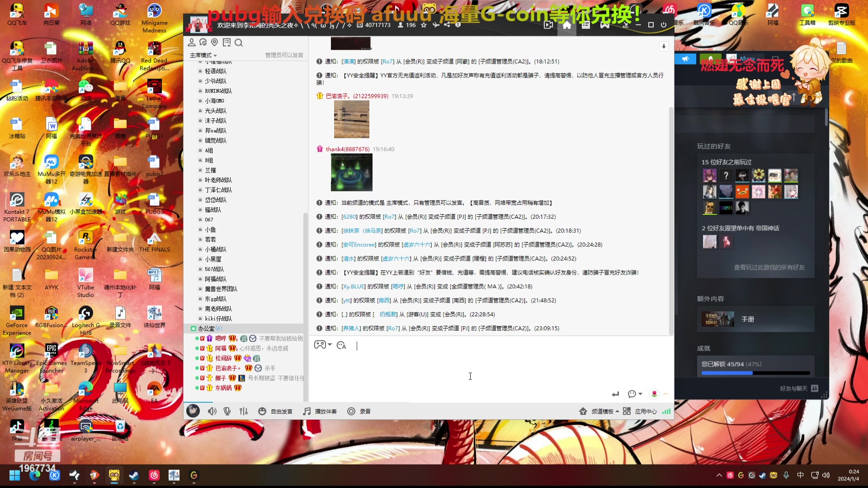Jump to latest message down-arrow button
868x488 pixels.
[664, 46]
